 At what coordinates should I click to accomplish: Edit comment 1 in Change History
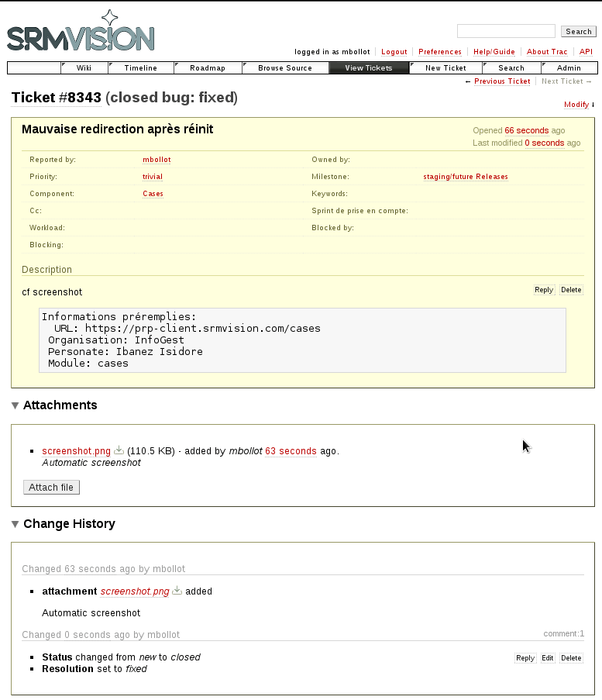tap(547, 658)
